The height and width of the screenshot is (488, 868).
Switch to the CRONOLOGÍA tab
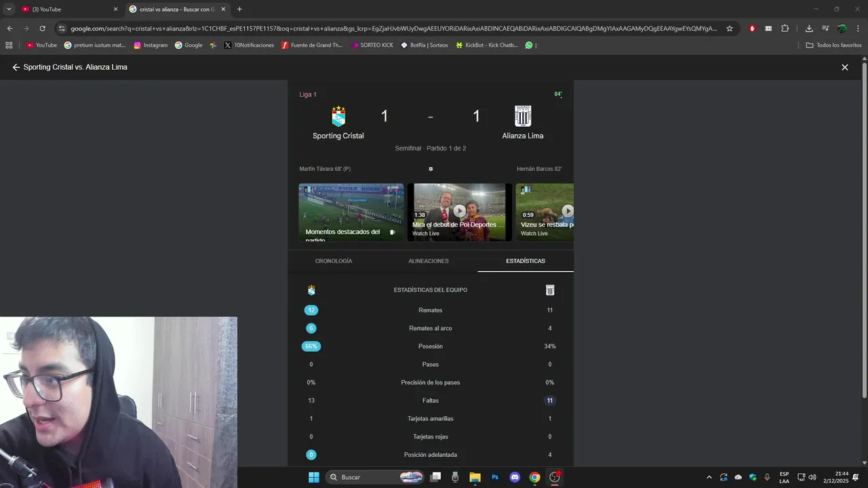coord(334,261)
